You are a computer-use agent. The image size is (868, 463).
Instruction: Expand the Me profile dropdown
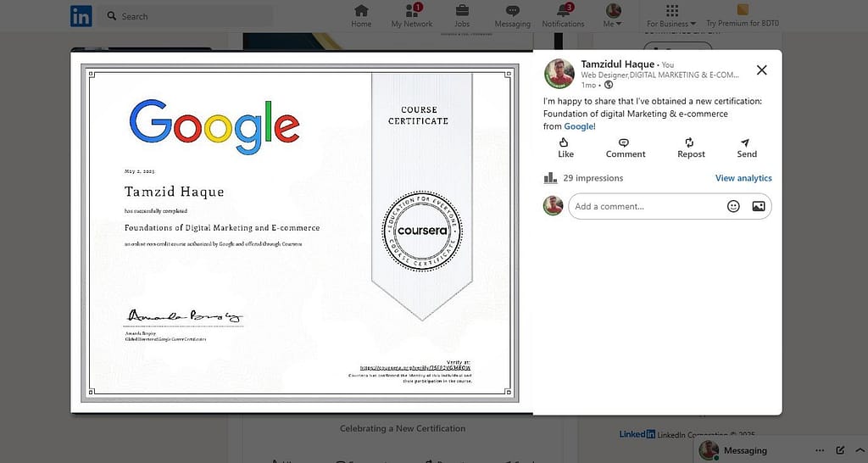pyautogui.click(x=612, y=15)
